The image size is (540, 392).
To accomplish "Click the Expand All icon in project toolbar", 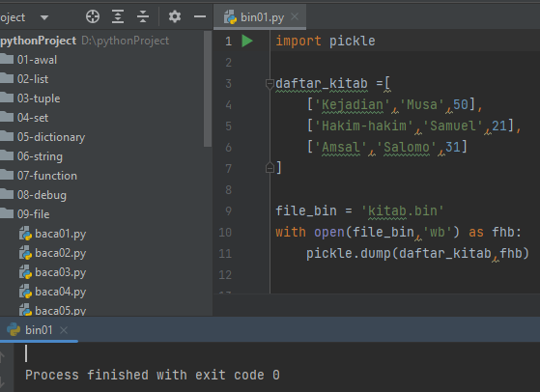I will 118,16.
